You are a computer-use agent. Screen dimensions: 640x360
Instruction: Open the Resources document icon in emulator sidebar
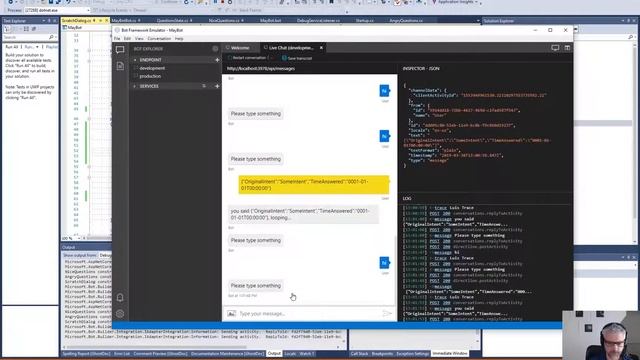click(x=120, y=66)
